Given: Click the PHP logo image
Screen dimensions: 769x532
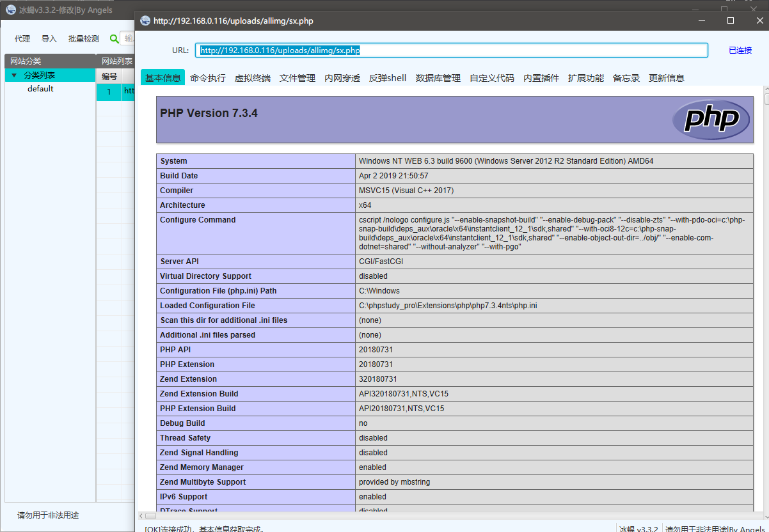Looking at the screenshot, I should pos(711,120).
